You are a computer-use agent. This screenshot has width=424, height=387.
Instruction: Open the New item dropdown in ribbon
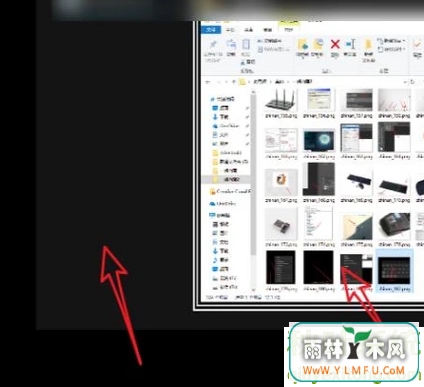pyautogui.click(x=391, y=41)
